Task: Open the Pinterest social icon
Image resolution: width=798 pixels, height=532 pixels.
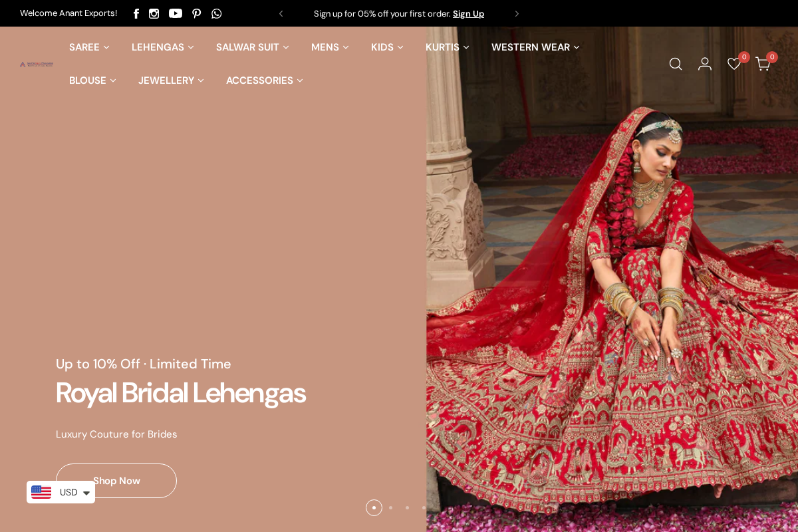Action: click(x=197, y=13)
